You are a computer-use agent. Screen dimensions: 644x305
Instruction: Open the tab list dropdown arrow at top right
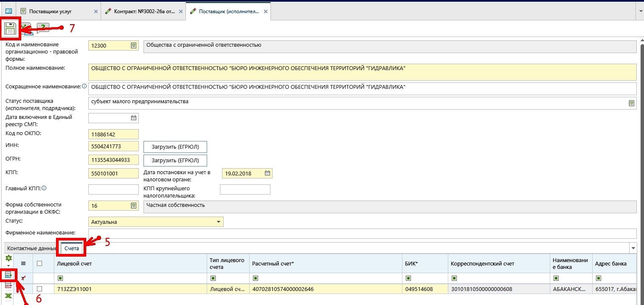(x=640, y=11)
